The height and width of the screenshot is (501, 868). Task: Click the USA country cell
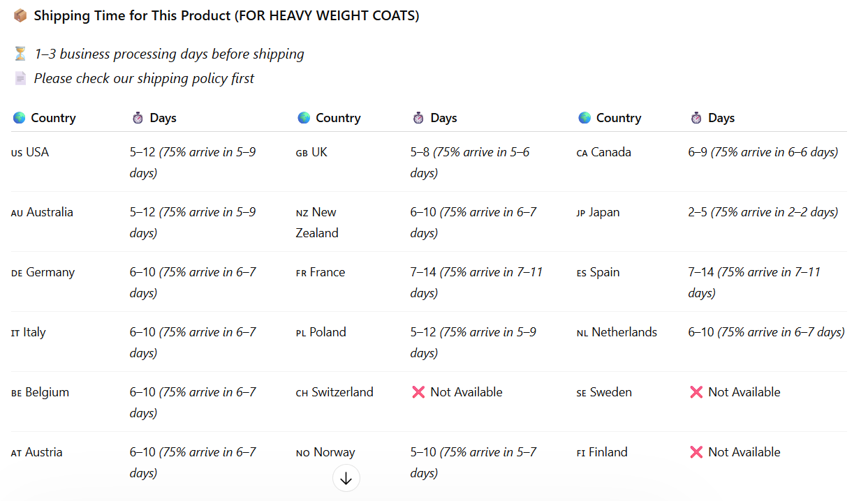30,152
